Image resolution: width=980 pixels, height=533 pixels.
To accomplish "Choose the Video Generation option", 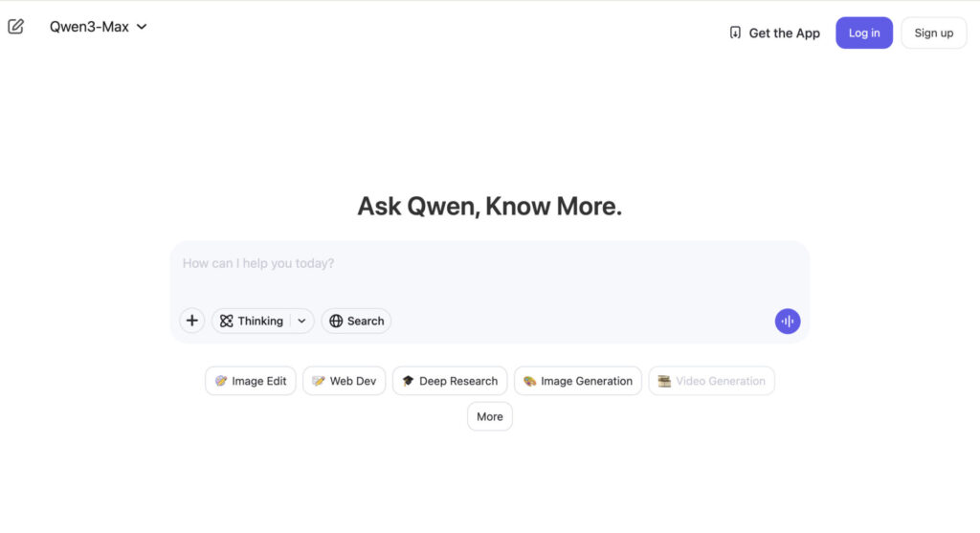I will pyautogui.click(x=711, y=381).
